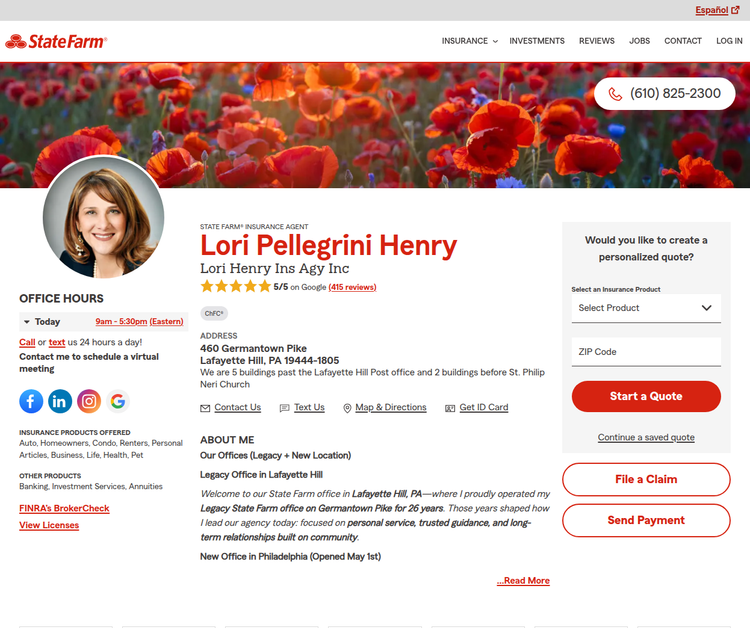Screen dimensions: 750x628
Task: Open the Map & Directions link
Action: (391, 408)
